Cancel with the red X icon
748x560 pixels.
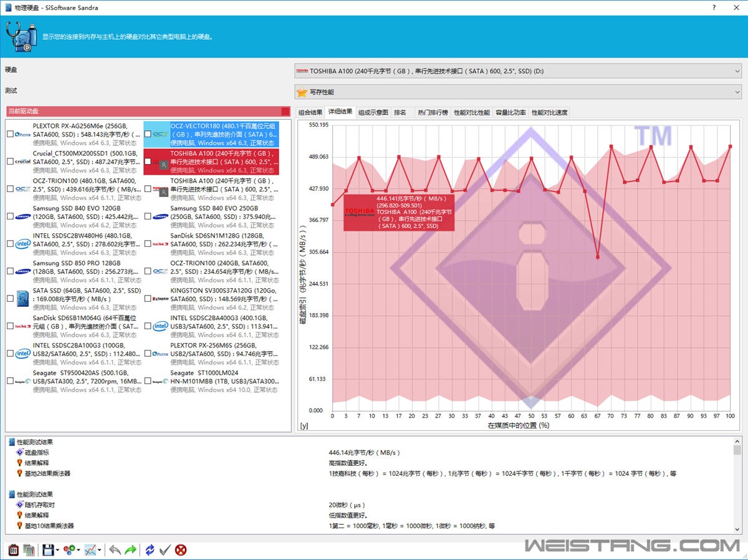181,550
